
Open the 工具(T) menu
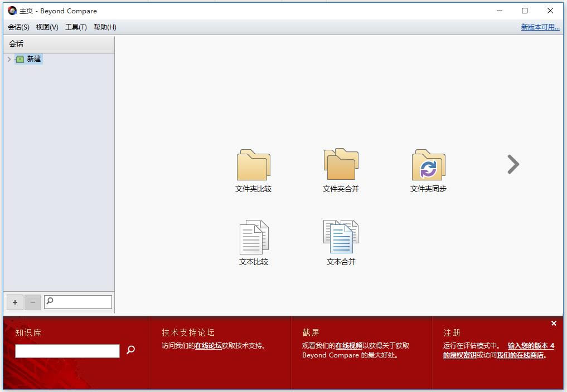(x=76, y=27)
